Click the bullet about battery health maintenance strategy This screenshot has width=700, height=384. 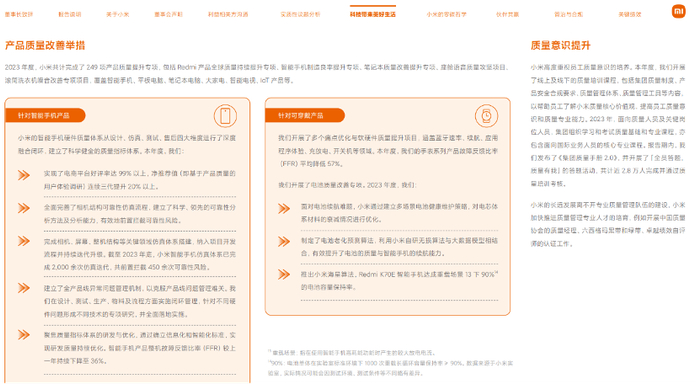pyautogui.click(x=399, y=213)
